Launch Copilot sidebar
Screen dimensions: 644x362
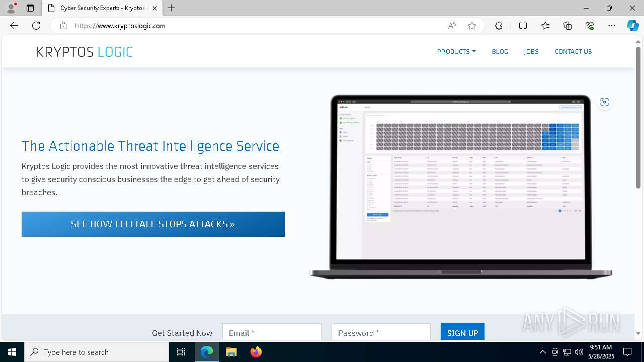pyautogui.click(x=632, y=26)
